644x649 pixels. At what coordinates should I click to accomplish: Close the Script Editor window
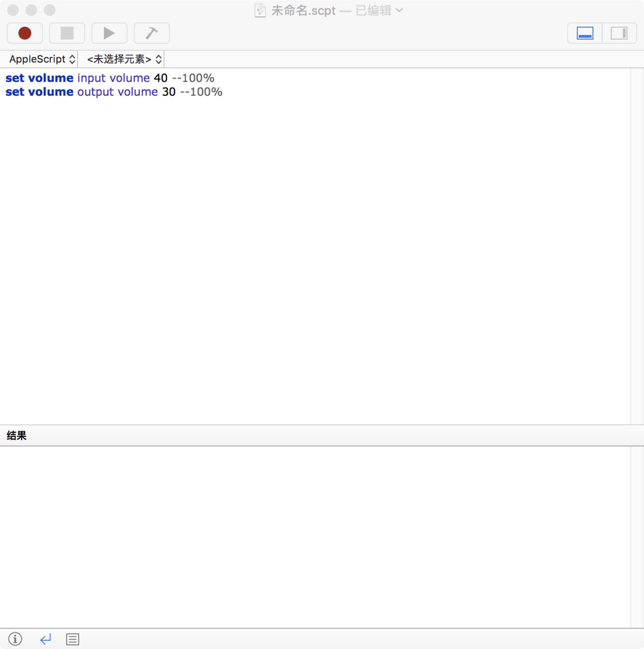[13, 10]
